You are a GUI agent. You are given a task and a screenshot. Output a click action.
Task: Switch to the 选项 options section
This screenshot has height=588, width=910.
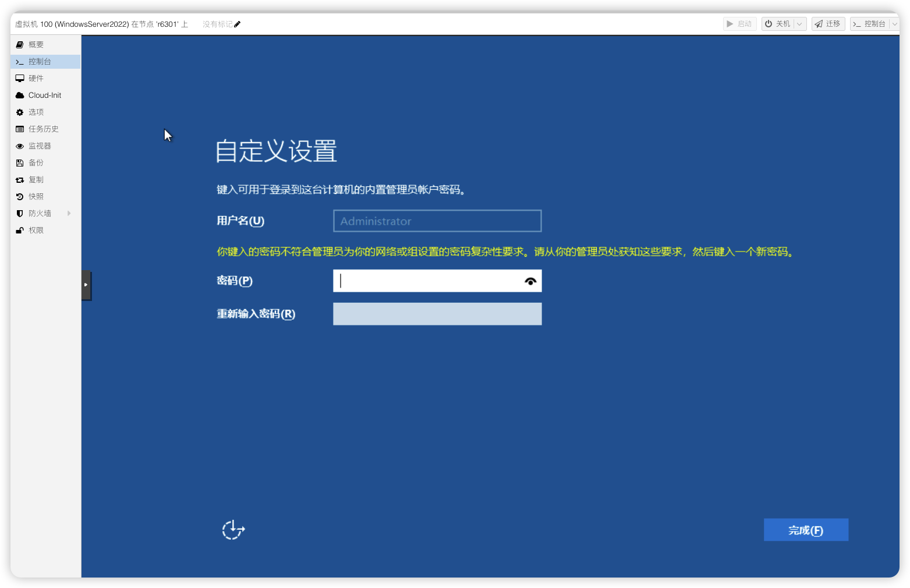pyautogui.click(x=36, y=112)
